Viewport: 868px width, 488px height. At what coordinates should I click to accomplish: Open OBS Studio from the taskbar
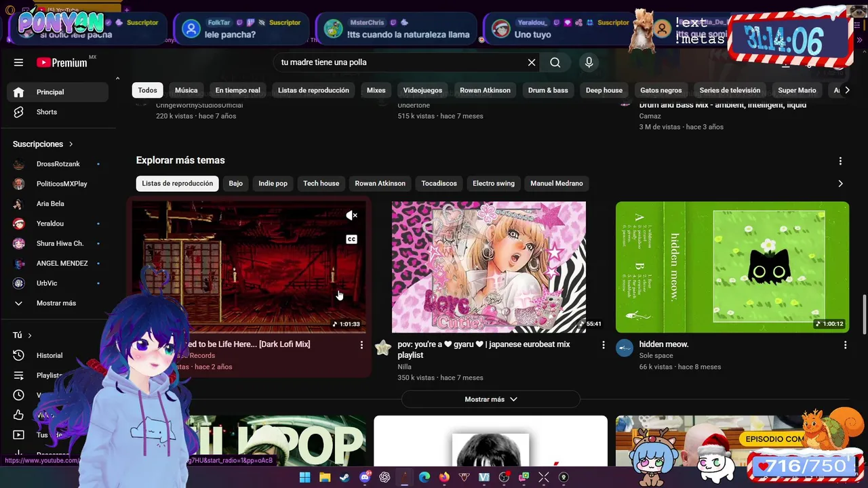[x=504, y=477]
